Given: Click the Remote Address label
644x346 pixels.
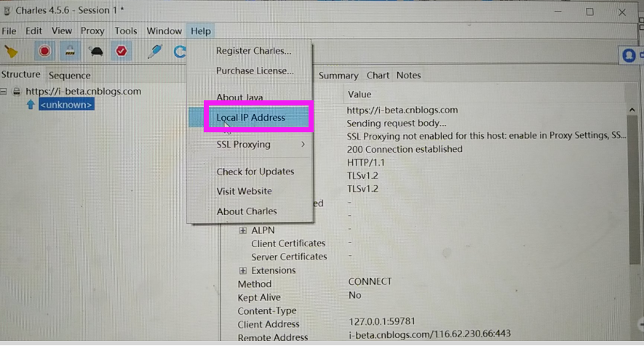Looking at the screenshot, I should coord(273,337).
